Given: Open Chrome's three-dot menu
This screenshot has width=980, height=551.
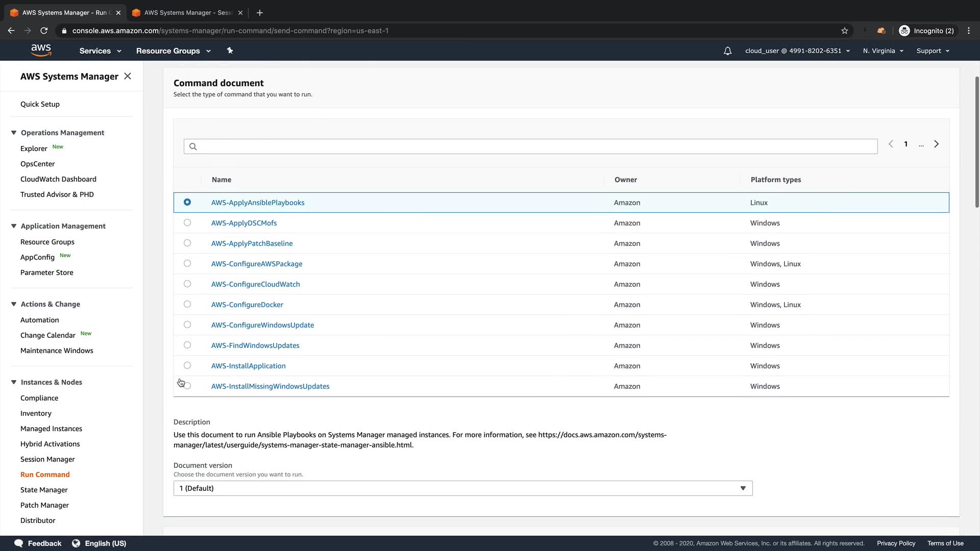Looking at the screenshot, I should coord(968,31).
